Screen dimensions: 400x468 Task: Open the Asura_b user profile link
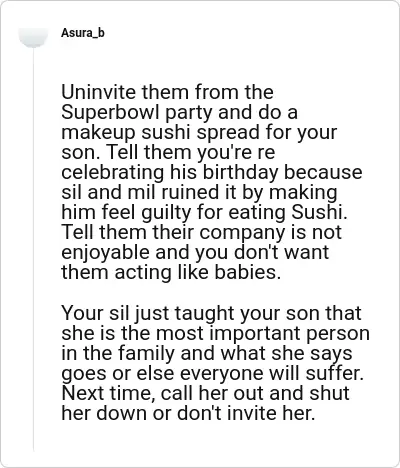pos(83,33)
